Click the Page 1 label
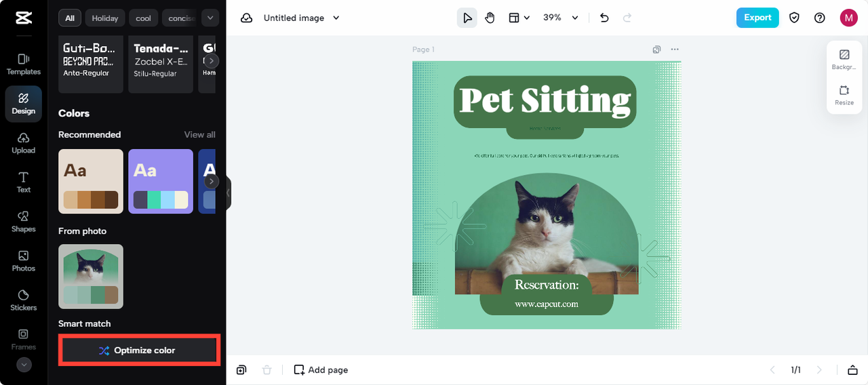Viewport: 868px width, 385px height. pos(423,49)
